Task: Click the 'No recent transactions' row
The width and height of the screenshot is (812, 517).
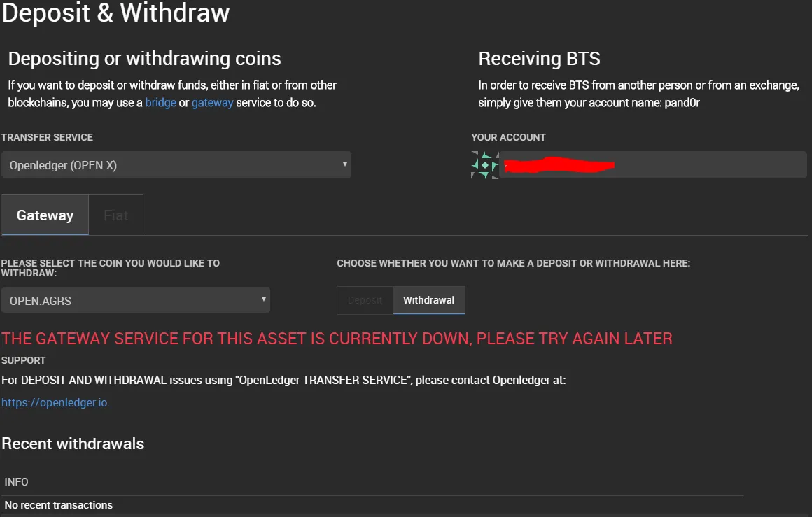Action: coord(373,505)
